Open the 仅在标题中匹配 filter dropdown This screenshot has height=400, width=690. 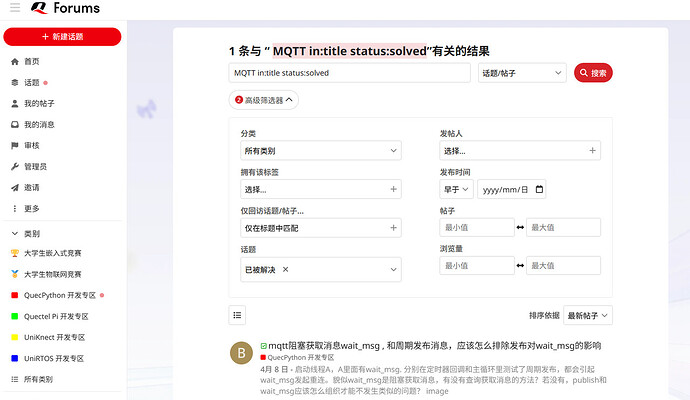click(321, 228)
